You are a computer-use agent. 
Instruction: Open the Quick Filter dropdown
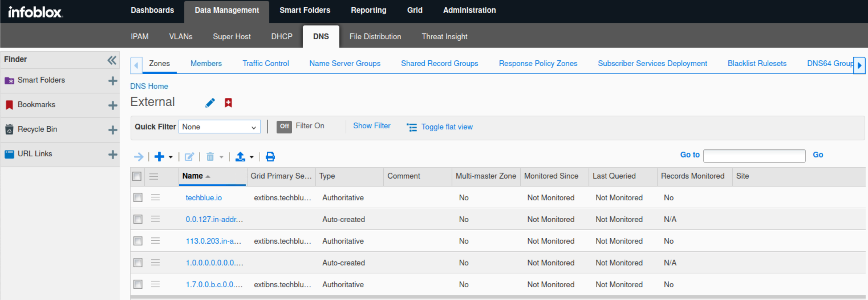219,127
